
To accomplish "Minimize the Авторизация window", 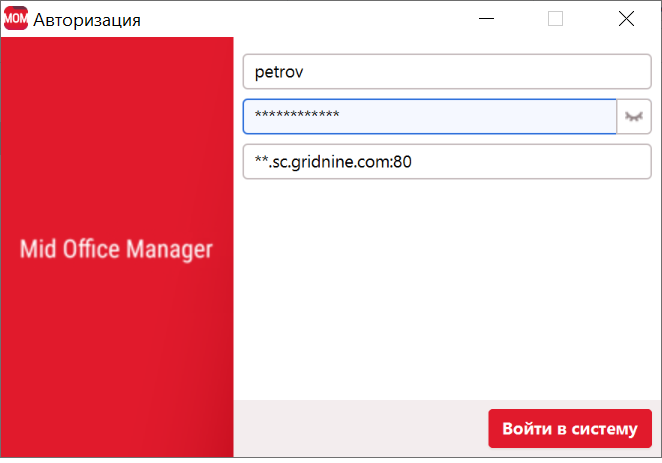I will click(486, 19).
